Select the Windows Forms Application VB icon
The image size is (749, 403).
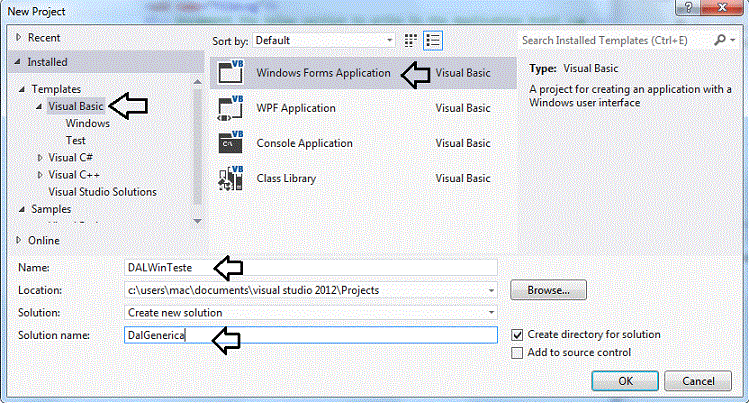(231, 73)
